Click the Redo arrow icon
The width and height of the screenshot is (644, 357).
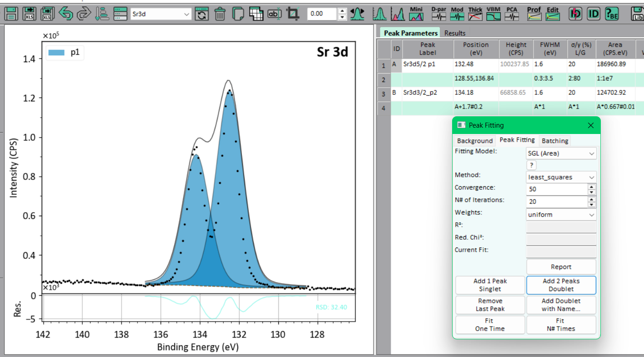point(84,14)
